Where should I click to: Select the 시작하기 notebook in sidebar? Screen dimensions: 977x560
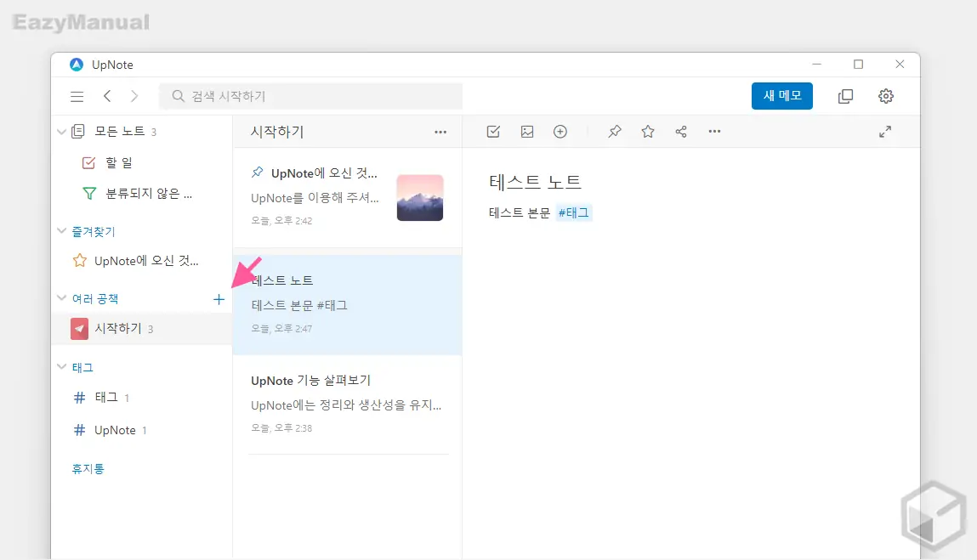click(x=142, y=328)
